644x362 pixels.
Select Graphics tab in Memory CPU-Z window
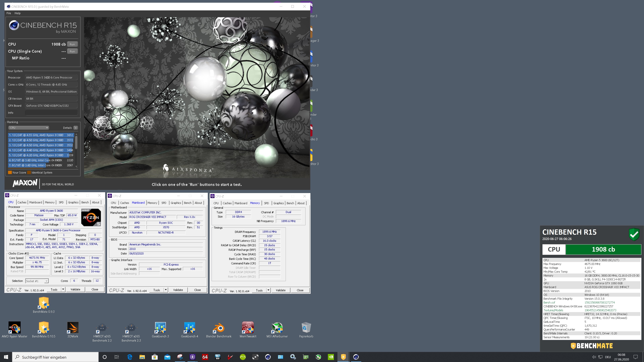[279, 203]
